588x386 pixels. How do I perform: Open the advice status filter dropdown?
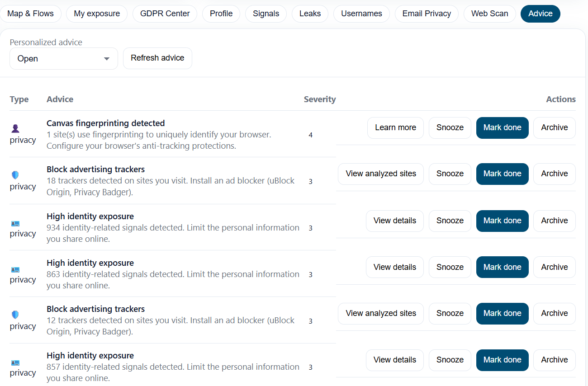click(63, 58)
